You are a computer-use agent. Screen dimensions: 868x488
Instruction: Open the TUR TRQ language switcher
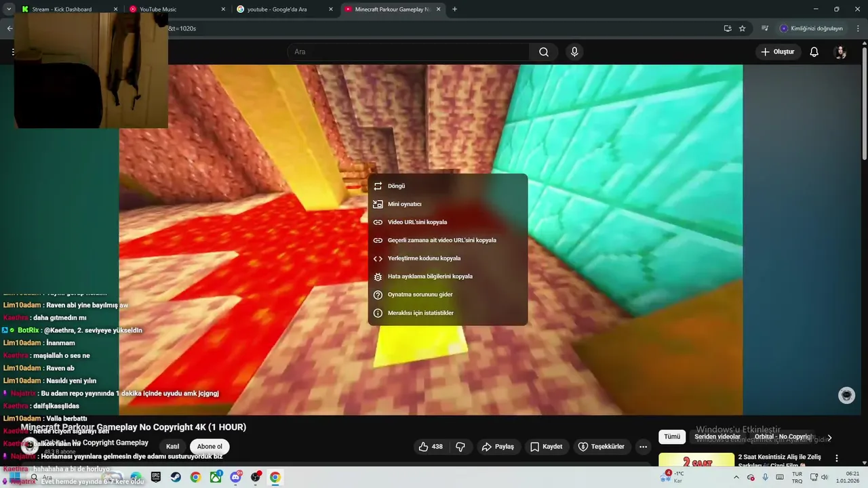click(x=797, y=477)
